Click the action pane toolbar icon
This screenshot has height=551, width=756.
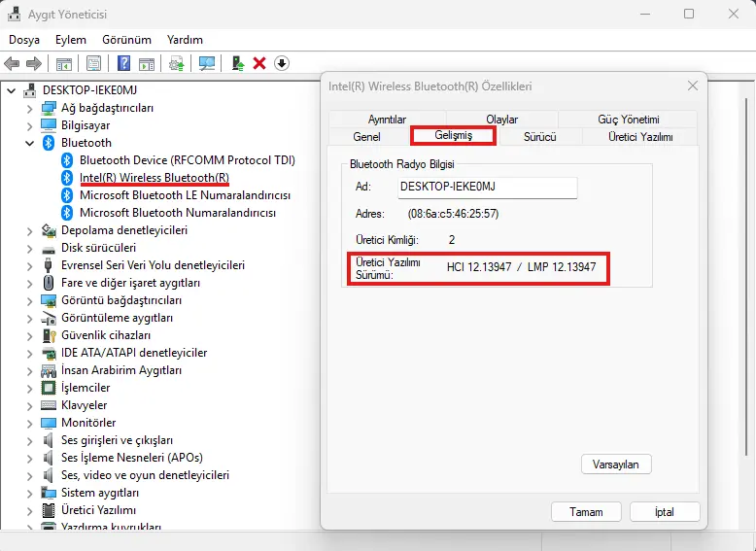pos(147,63)
